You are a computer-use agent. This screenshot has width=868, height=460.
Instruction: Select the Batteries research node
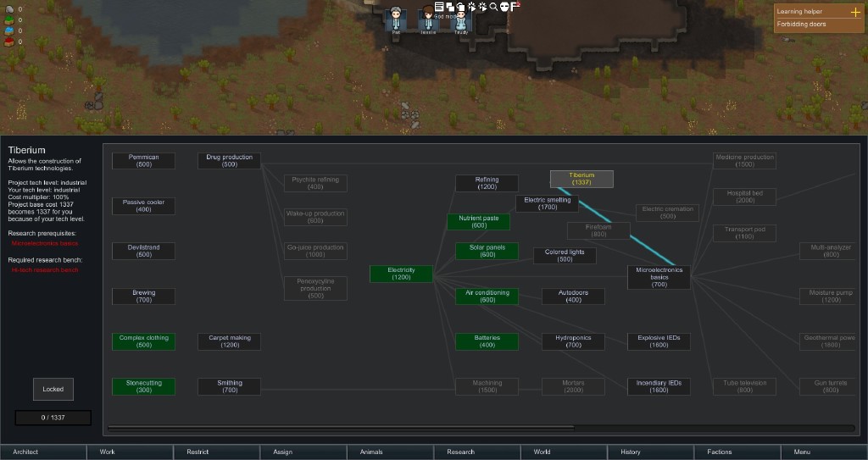coord(487,341)
